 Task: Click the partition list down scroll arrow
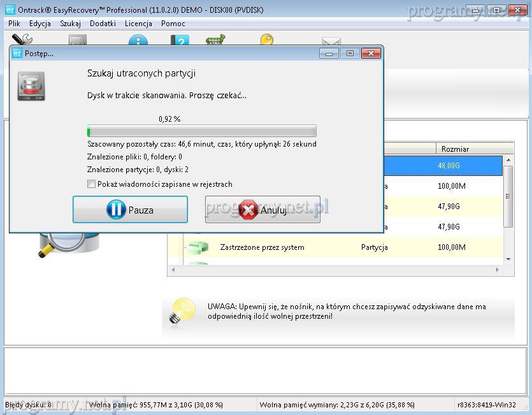pos(508,259)
